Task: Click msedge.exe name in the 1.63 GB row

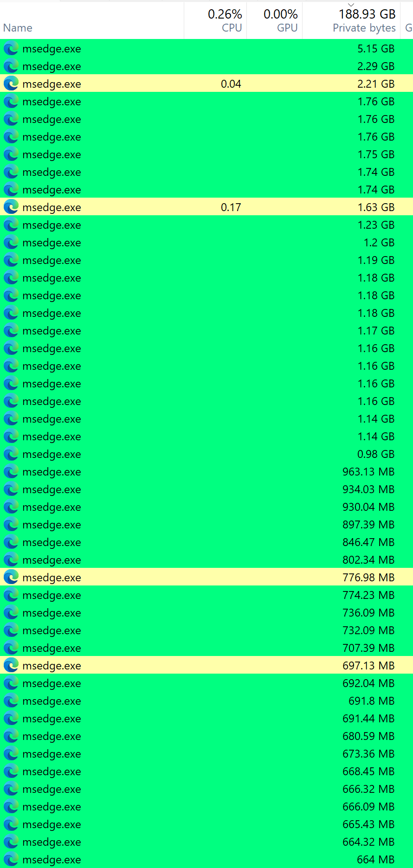Action: coord(52,207)
